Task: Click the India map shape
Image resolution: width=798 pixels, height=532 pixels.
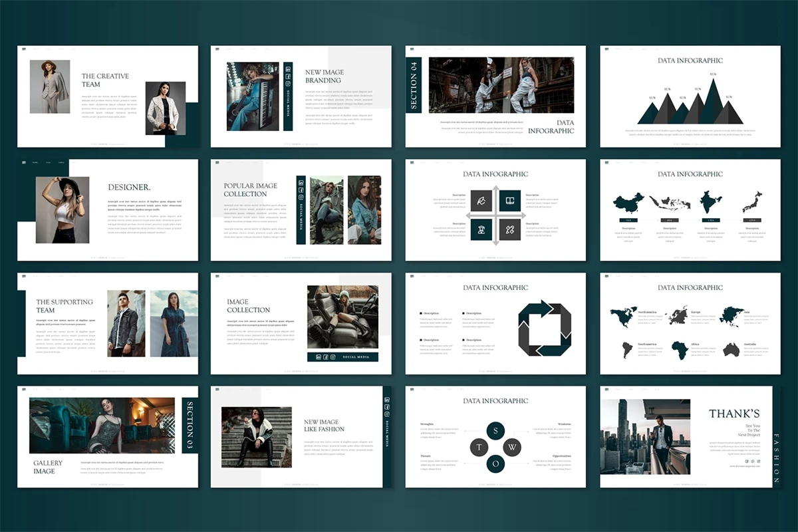Action: click(708, 201)
